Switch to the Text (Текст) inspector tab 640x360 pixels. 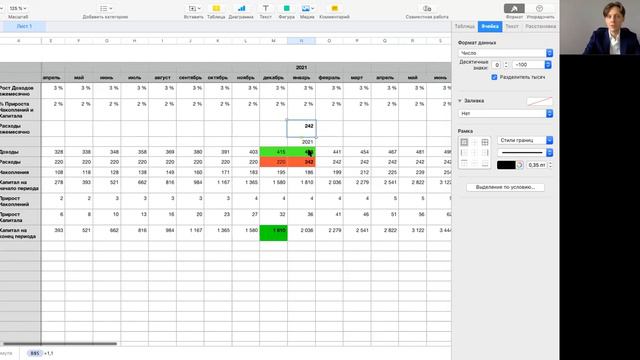[511, 26]
